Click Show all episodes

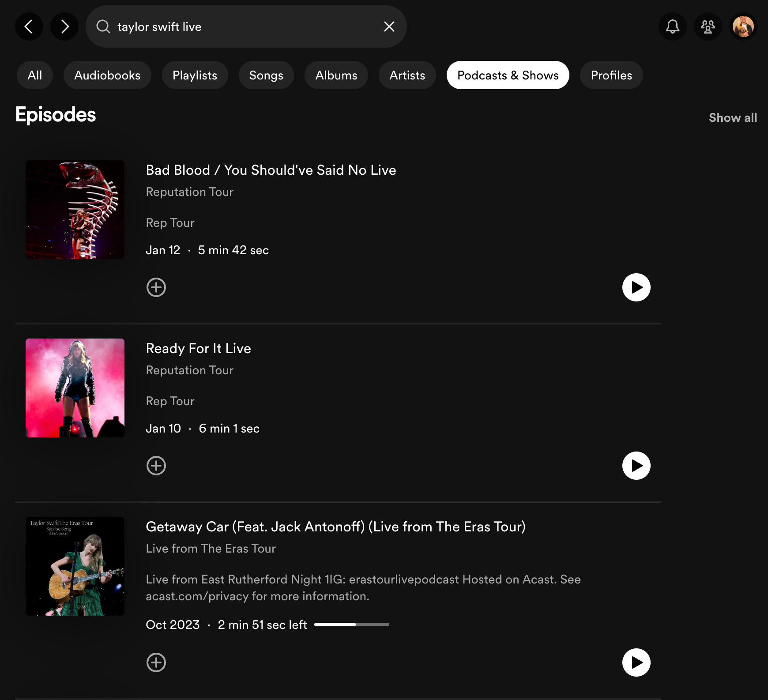click(x=733, y=117)
